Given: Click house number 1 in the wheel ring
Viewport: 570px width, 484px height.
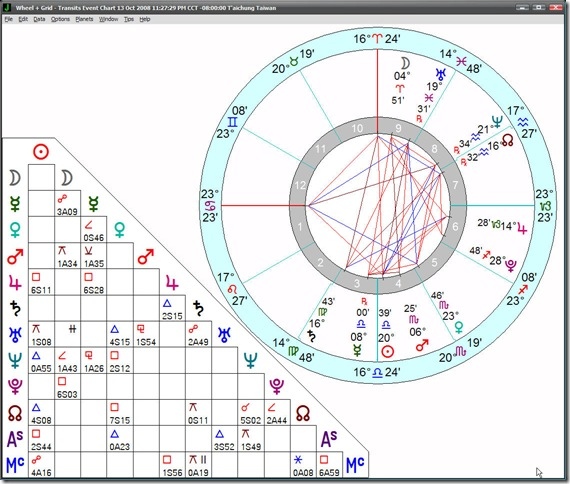Looking at the screenshot, I should (x=300, y=227).
